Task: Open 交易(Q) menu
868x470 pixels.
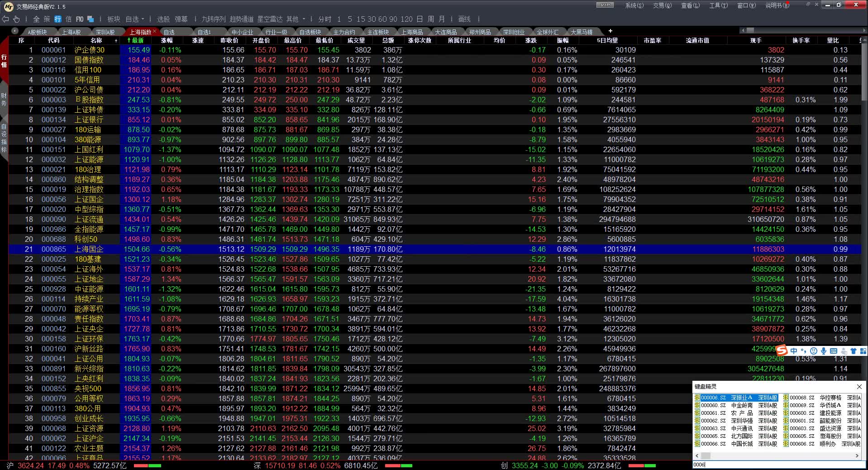Action: coord(662,5)
